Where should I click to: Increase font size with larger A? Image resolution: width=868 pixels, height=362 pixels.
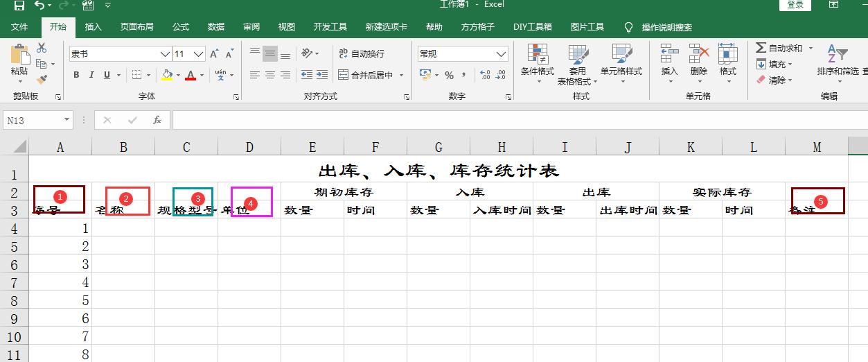(x=214, y=53)
